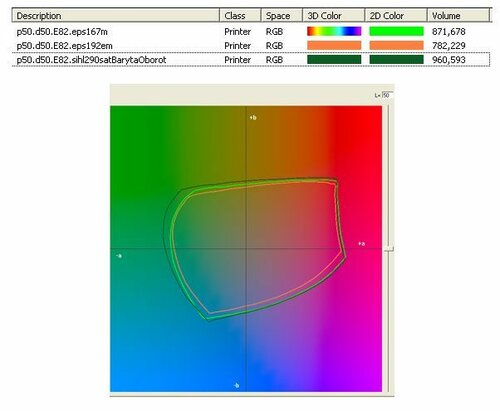Open dark green 3D swatch for sihl290satBarytaOborot
Viewport: 500px width, 411px height.
click(334, 60)
